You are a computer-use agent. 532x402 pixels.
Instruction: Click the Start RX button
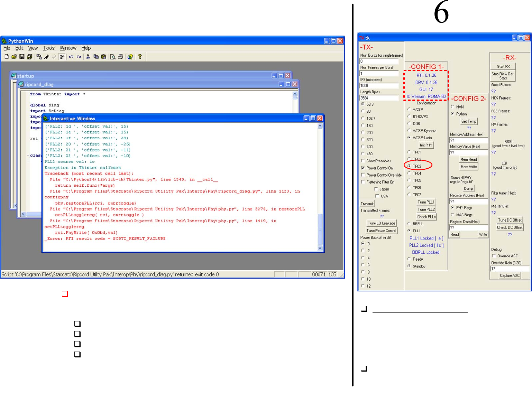503,66
